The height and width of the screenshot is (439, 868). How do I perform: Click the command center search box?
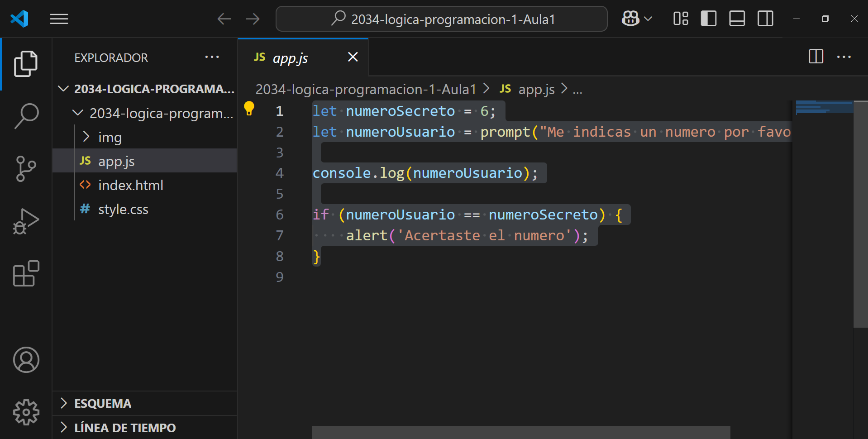pos(441,19)
